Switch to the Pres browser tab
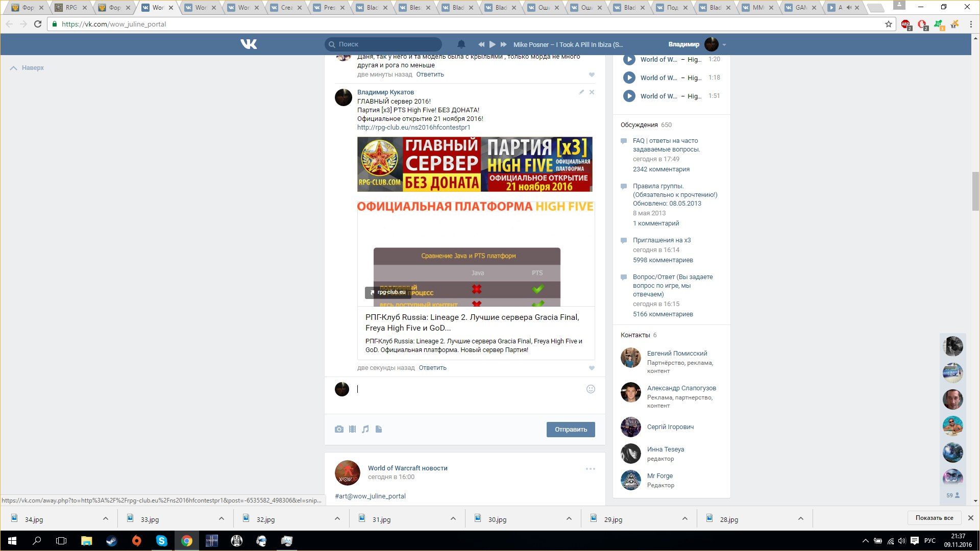Viewport: 980px width, 551px height. point(329,8)
